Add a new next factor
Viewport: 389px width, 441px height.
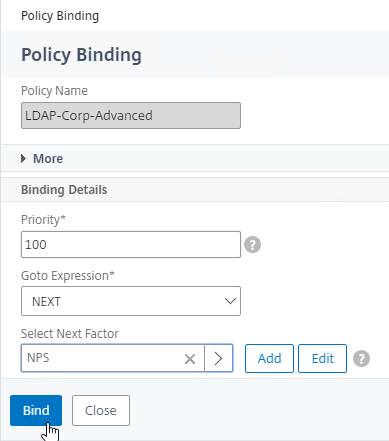click(269, 358)
